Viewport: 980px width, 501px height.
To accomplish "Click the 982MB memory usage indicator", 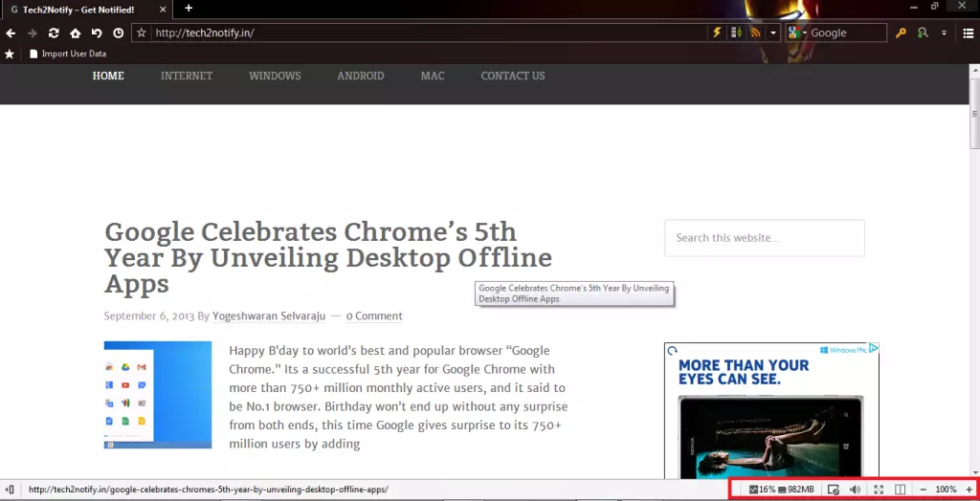I will coord(795,490).
